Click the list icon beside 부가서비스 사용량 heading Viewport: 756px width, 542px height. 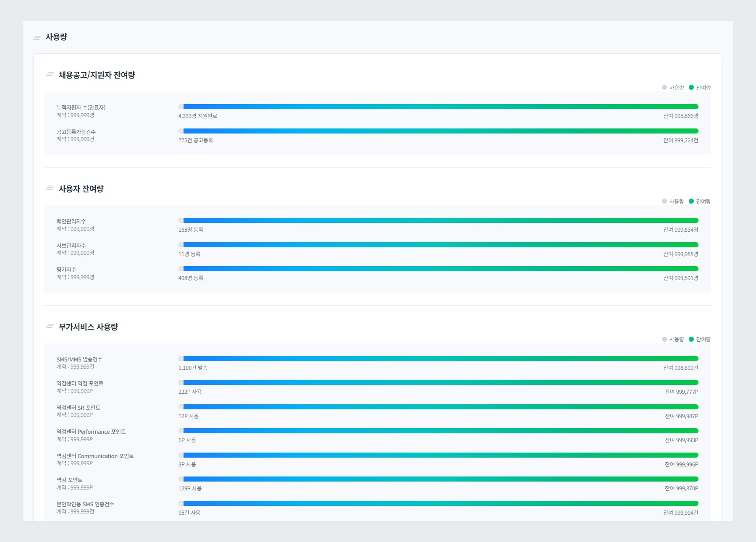click(50, 326)
